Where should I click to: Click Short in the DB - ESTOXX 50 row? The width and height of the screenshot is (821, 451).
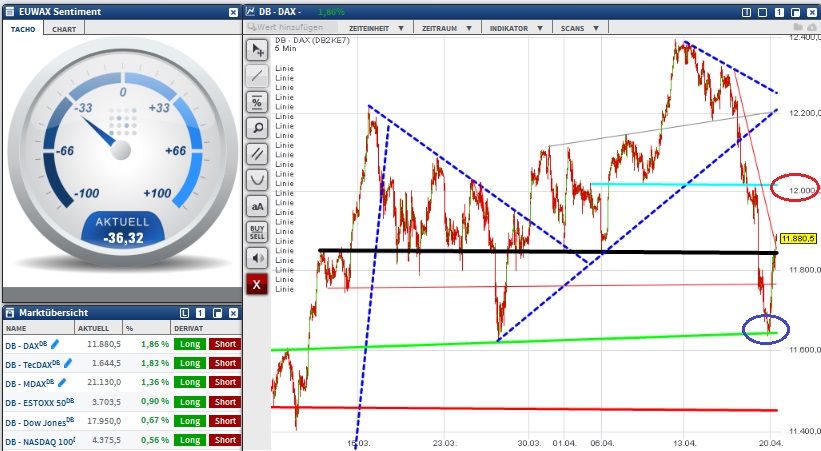click(x=225, y=402)
